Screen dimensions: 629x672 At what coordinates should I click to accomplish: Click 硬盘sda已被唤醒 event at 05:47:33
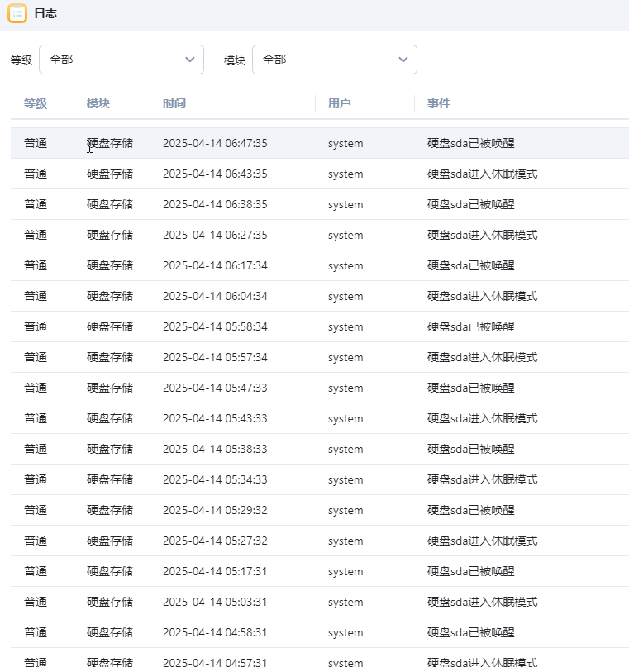click(471, 388)
